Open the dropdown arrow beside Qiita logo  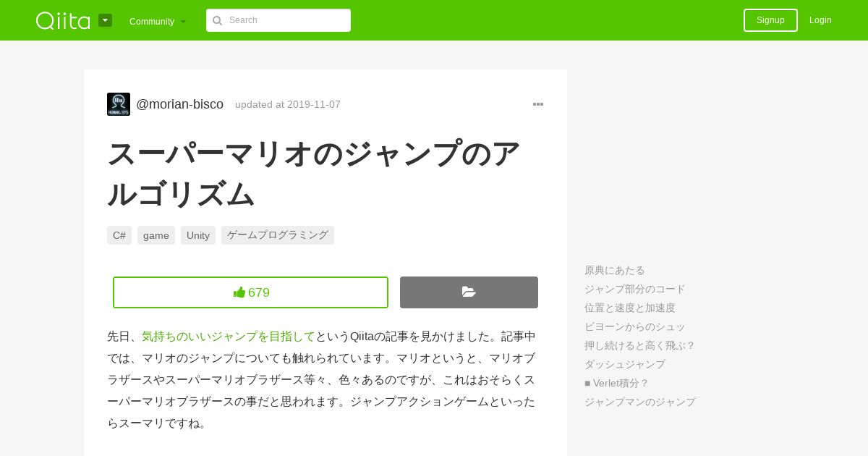tap(105, 20)
